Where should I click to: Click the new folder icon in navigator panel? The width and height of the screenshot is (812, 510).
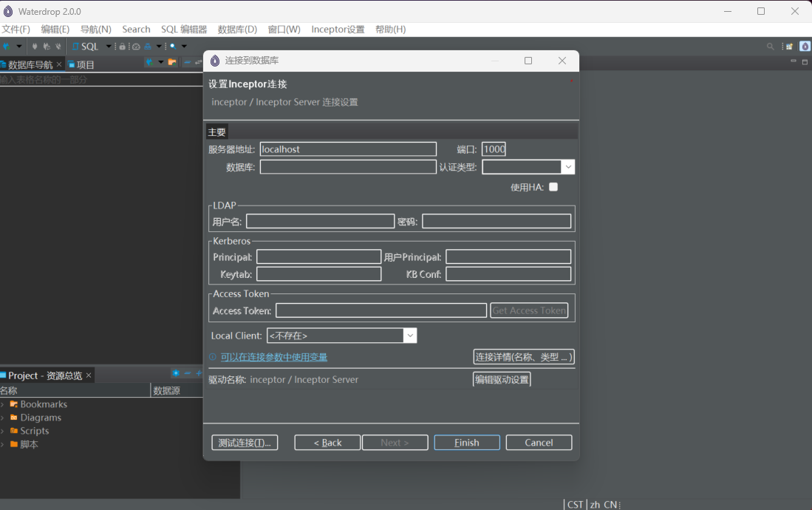[x=172, y=62]
